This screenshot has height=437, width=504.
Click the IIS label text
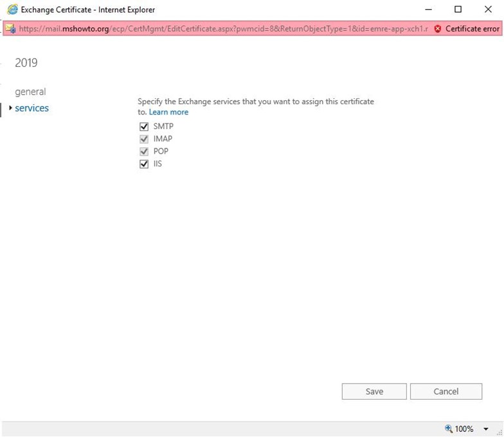[x=157, y=164]
